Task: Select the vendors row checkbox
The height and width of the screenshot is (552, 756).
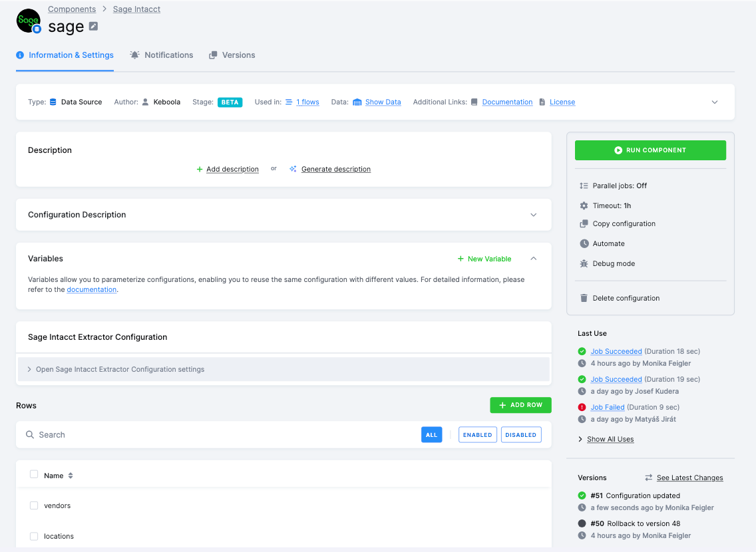Action: [34, 505]
